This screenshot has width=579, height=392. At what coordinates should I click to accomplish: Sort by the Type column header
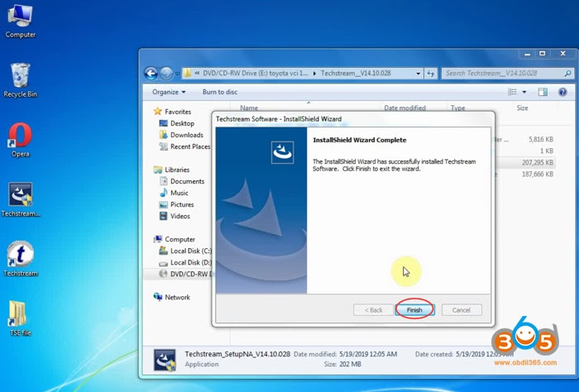point(457,108)
